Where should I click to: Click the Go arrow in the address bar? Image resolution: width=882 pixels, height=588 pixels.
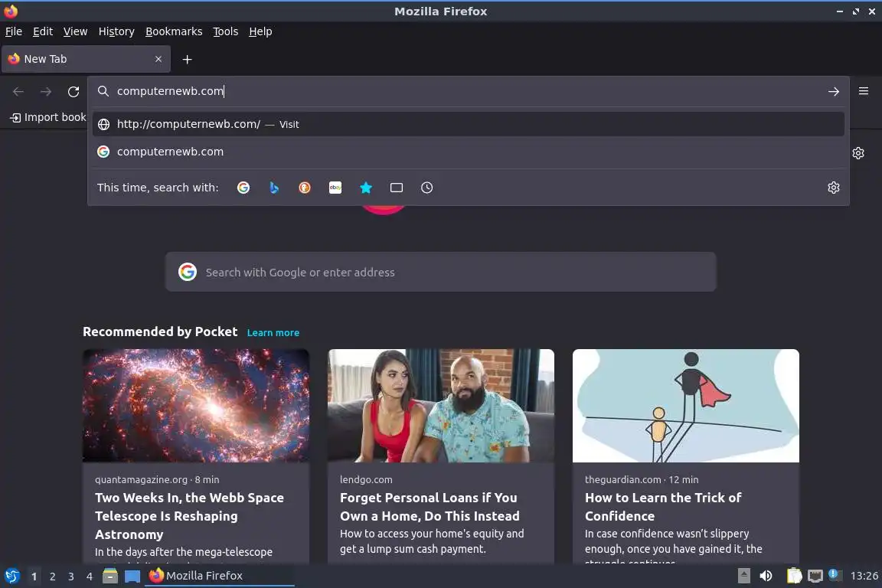coord(834,91)
